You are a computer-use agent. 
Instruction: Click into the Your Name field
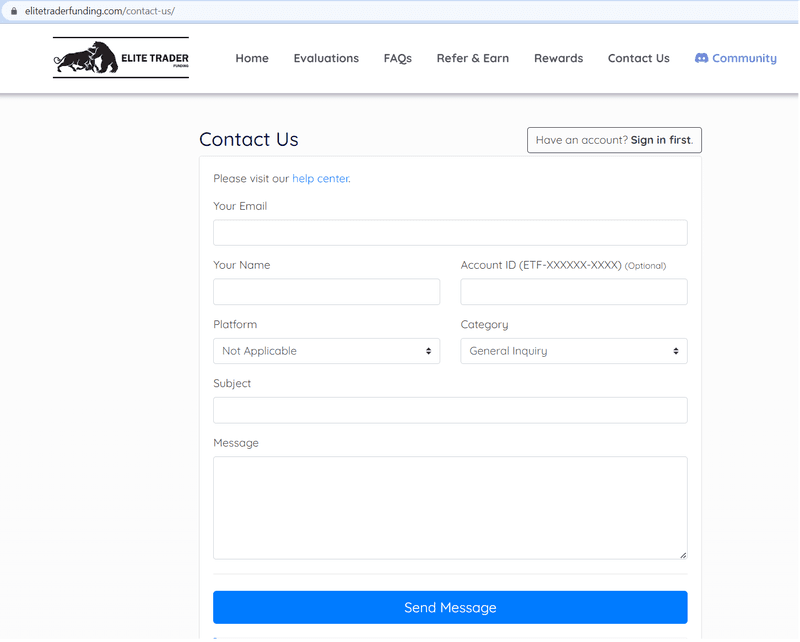coord(327,292)
